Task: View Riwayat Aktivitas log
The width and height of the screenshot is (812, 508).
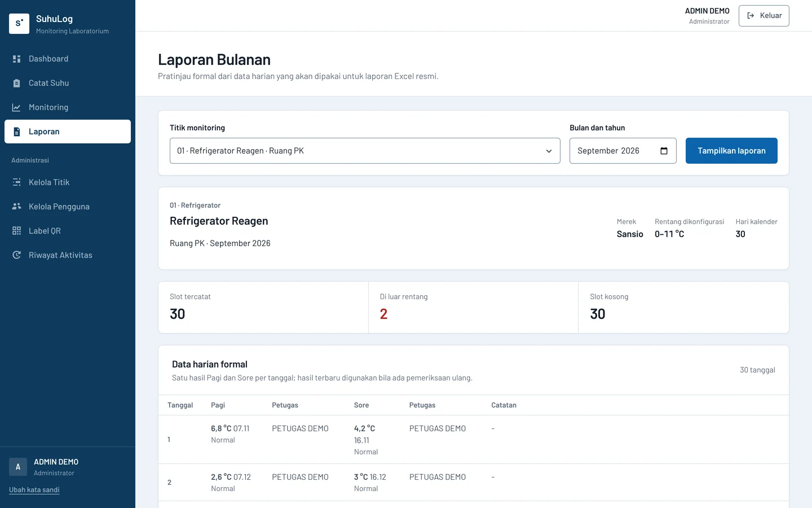Action: (68, 255)
